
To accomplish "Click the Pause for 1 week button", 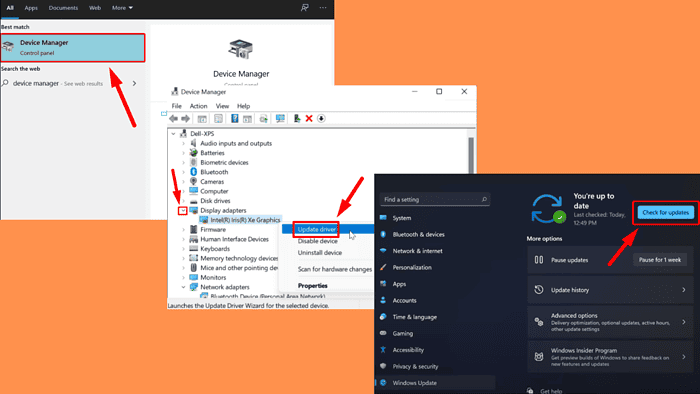I will coord(659,260).
